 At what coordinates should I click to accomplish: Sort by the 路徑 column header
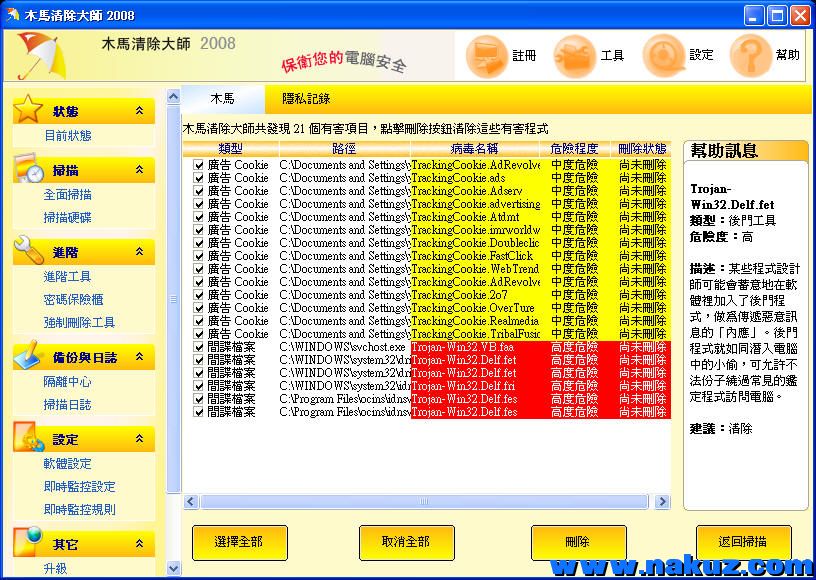click(x=345, y=149)
